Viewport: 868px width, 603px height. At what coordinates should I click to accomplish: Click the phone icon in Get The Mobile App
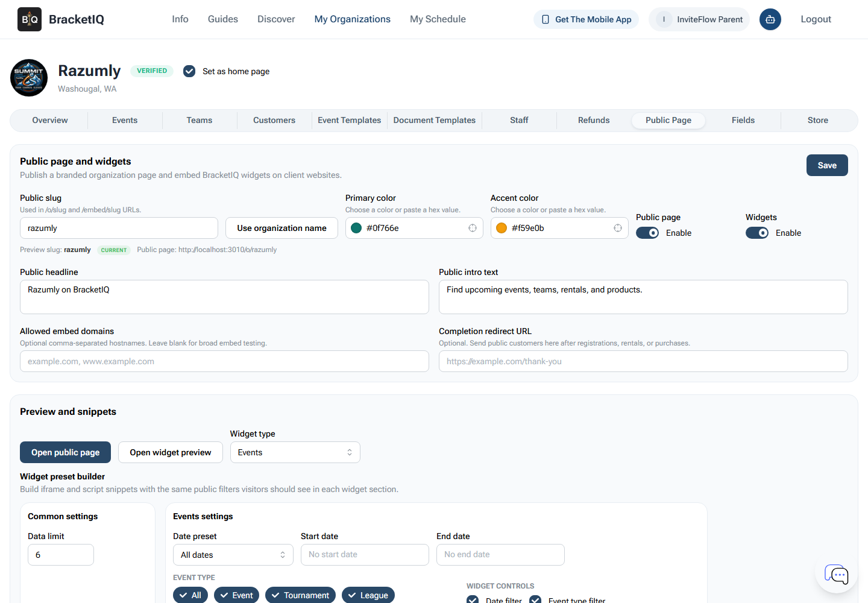546,19
